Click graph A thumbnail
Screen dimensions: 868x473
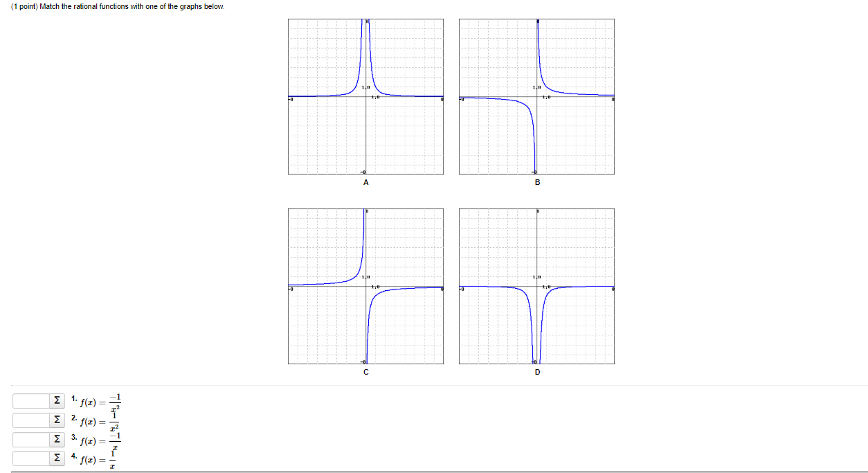pyautogui.click(x=365, y=96)
